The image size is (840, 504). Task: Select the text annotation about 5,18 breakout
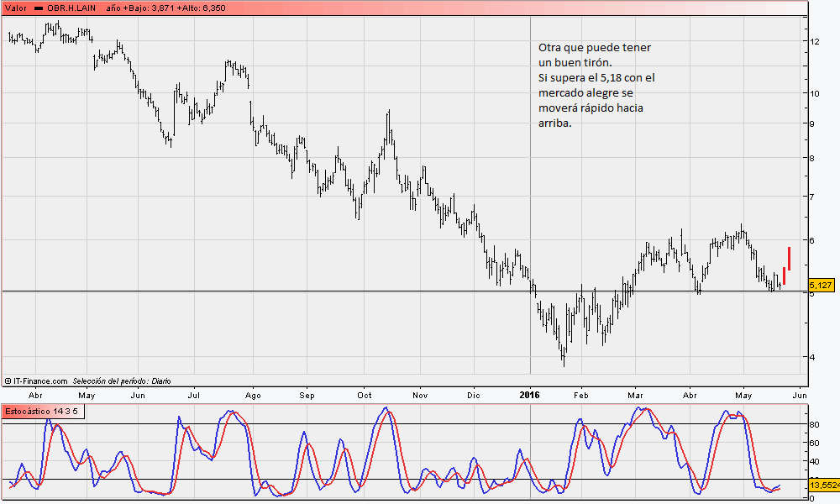coord(596,85)
